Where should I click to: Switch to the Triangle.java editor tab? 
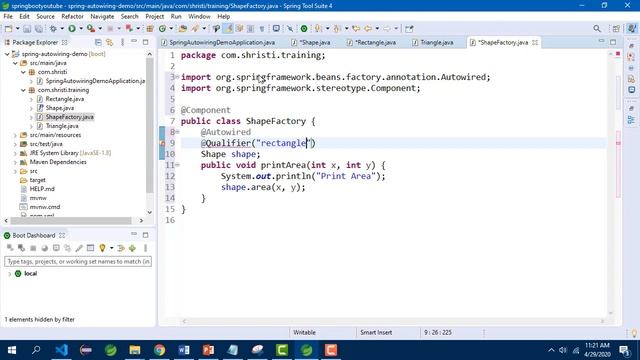433,42
